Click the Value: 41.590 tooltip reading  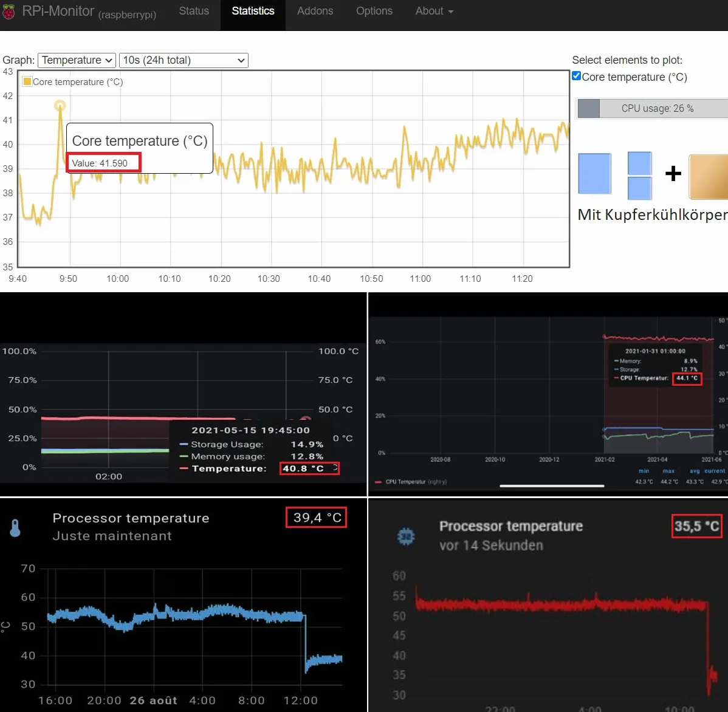(x=100, y=163)
